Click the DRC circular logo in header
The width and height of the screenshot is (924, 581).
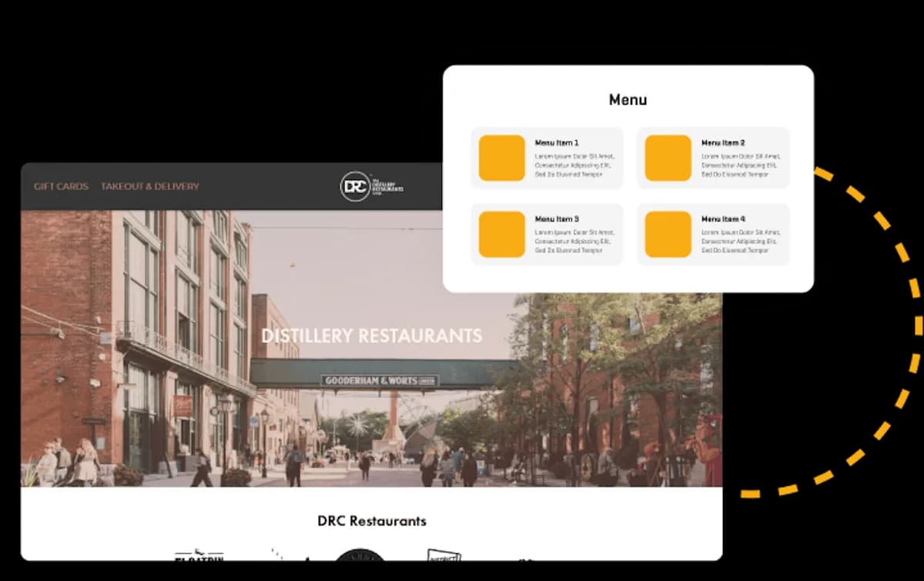coord(355,186)
